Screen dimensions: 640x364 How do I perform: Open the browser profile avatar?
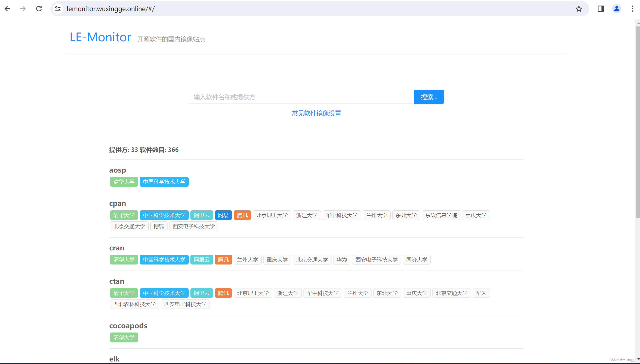point(617,9)
